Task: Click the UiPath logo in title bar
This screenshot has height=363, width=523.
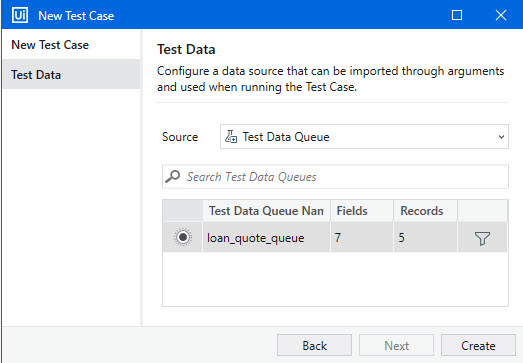Action: point(20,15)
